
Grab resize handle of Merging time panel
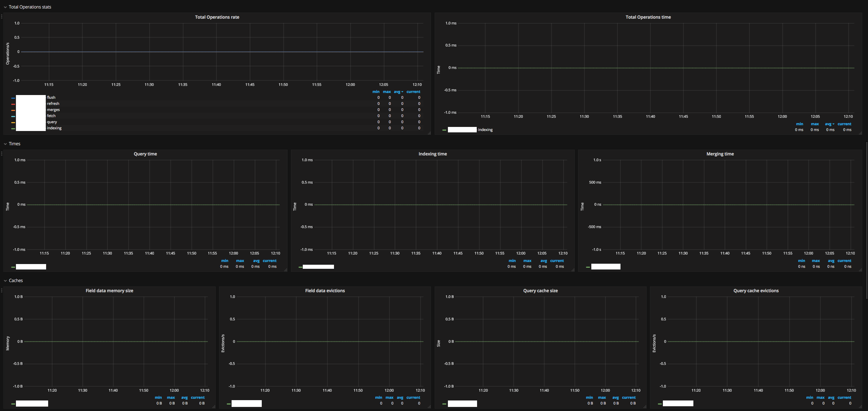pyautogui.click(x=860, y=270)
